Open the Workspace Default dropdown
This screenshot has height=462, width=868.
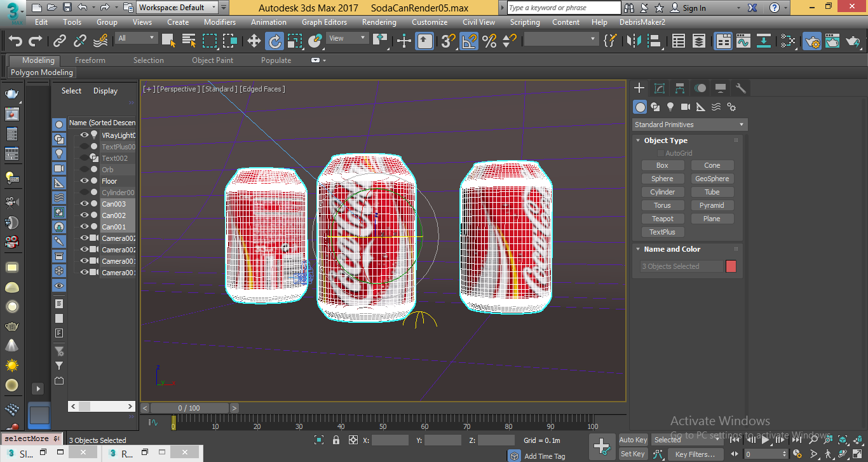[x=178, y=8]
